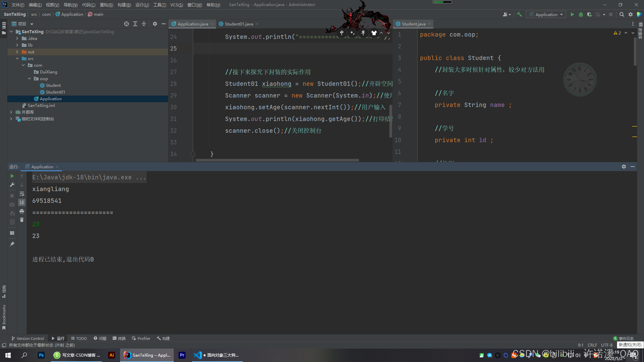Screen dimensions: 644x362
Task: Clear console output with trash icon
Action: pyautogui.click(x=22, y=220)
